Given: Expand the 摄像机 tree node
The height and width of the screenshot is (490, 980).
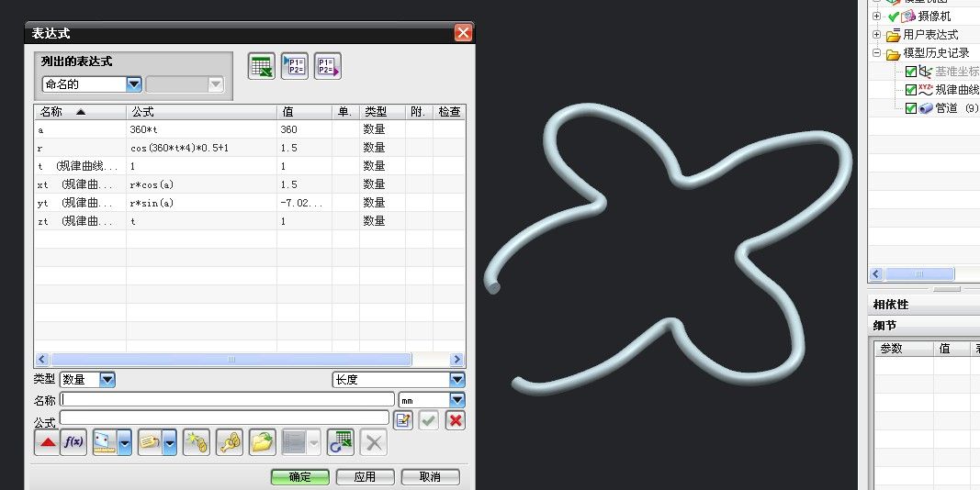Looking at the screenshot, I should [x=876, y=17].
